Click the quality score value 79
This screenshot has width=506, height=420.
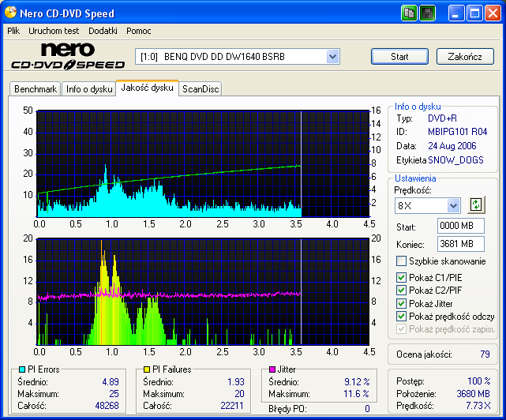tap(485, 354)
